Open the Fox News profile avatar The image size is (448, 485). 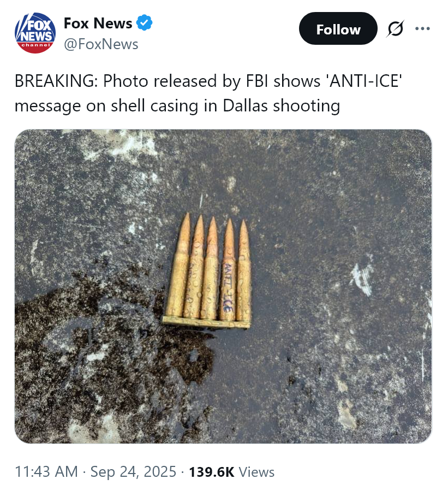(35, 33)
